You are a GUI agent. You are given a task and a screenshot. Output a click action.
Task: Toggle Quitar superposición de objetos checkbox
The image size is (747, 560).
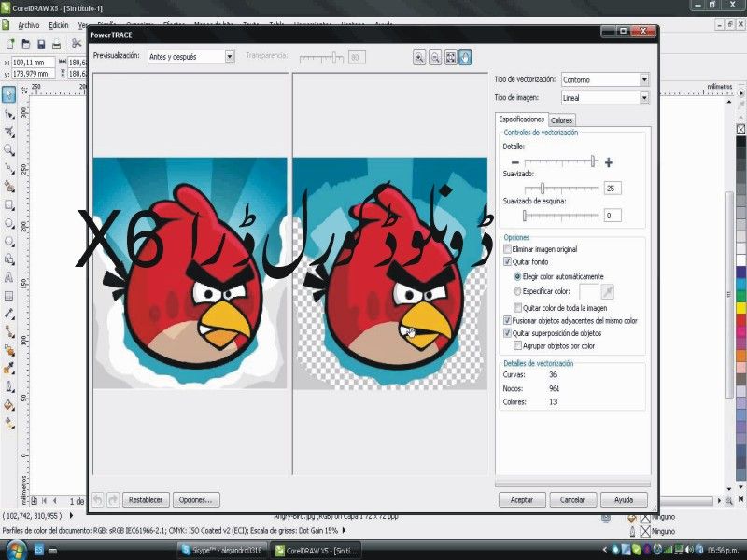(508, 333)
